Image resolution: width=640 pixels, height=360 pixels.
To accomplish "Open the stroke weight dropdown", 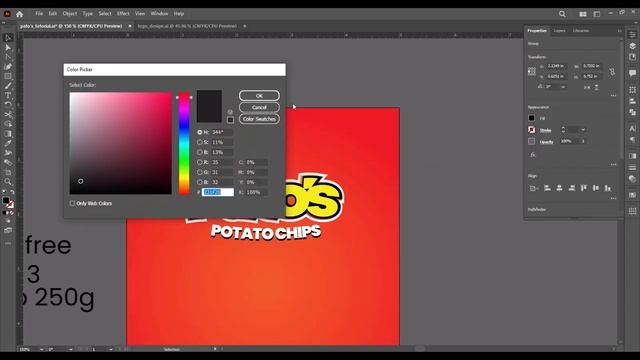I will pyautogui.click(x=583, y=130).
